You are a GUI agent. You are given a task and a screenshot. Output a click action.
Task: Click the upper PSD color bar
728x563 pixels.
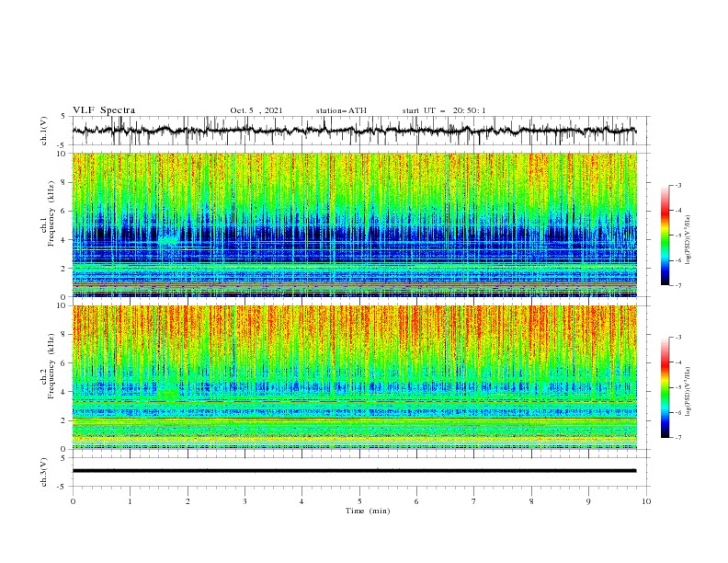[x=665, y=236]
